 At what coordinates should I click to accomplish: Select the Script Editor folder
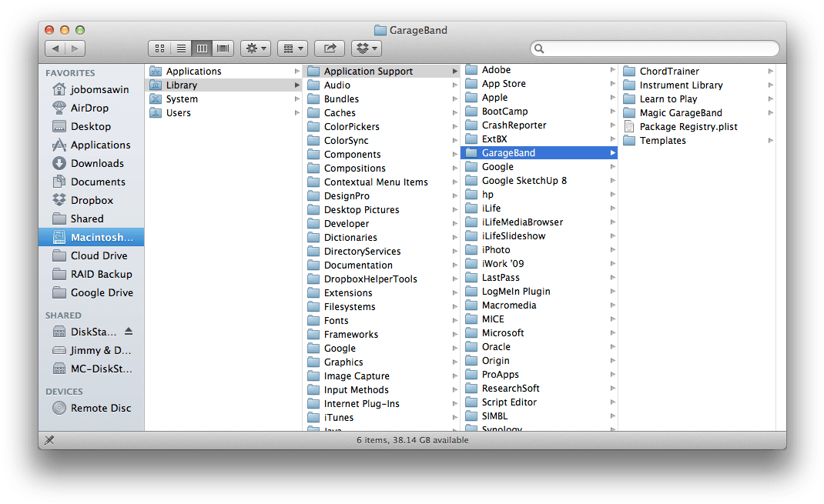(539, 402)
